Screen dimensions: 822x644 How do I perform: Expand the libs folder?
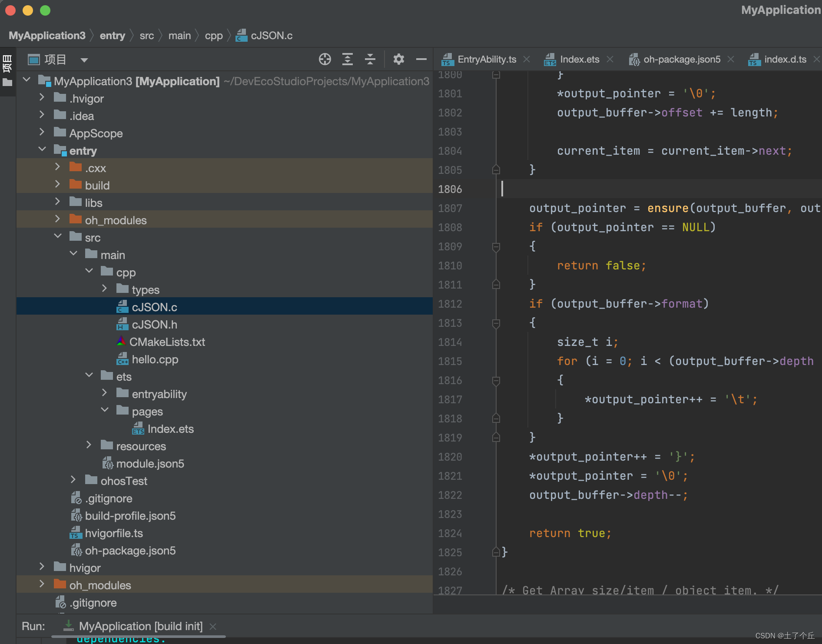57,202
